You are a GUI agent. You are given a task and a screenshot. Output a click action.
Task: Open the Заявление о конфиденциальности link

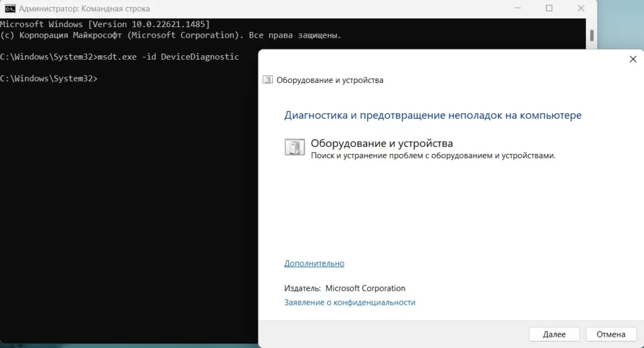(350, 302)
